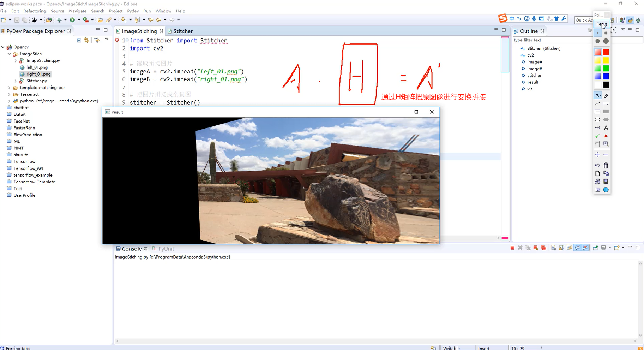Click the floppy save icon in the drawing palette
This screenshot has height=350, width=644.
pyautogui.click(x=606, y=182)
